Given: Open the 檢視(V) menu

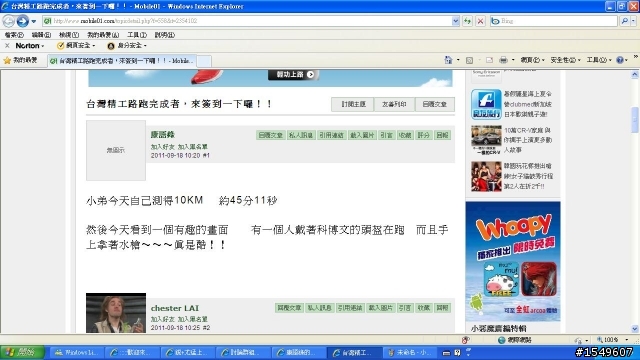Looking at the screenshot, I should [x=69, y=35].
